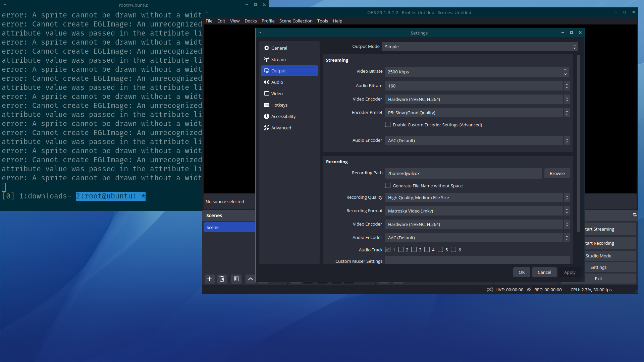644x362 pixels.
Task: Open Encoder Preset dropdown
Action: tap(477, 113)
